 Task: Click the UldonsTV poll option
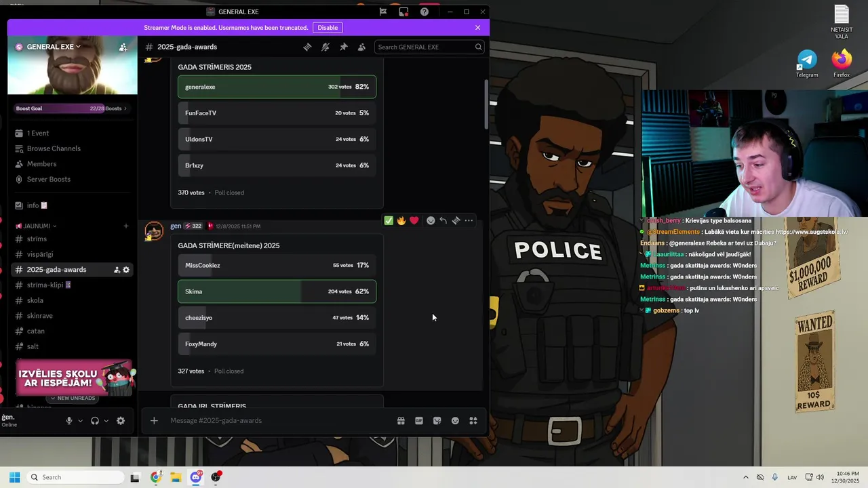tap(277, 139)
